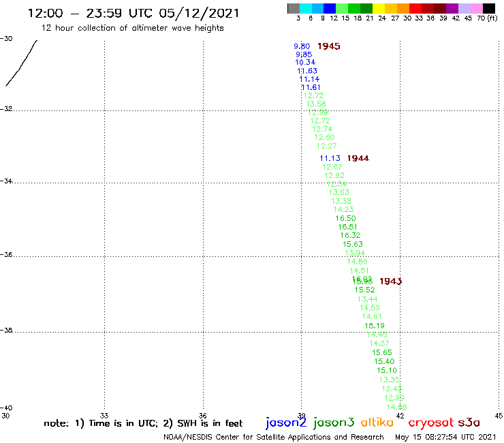
Task: Click the 13.38 wave height value
Action: (341, 201)
